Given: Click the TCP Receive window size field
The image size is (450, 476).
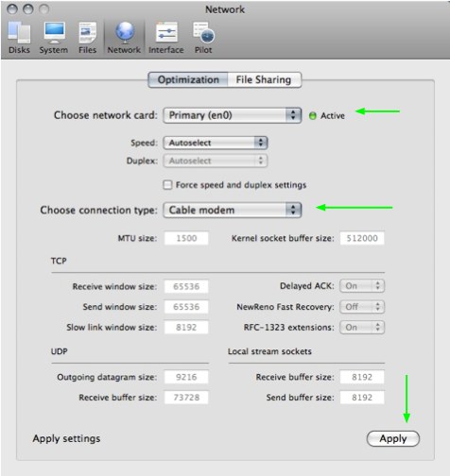Looking at the screenshot, I should pos(186,286).
